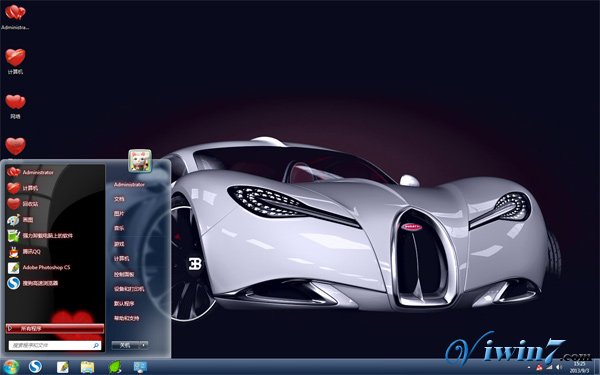This screenshot has width=600, height=375.
Task: Open the pencil-and-paper taskbar icon
Action: click(62, 367)
